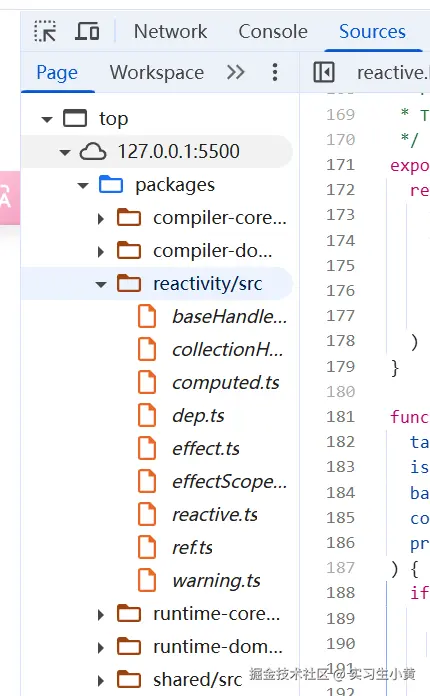Image resolution: width=430 pixels, height=696 pixels.
Task: Click the runtime-dom folder icon
Action: pyautogui.click(x=129, y=646)
